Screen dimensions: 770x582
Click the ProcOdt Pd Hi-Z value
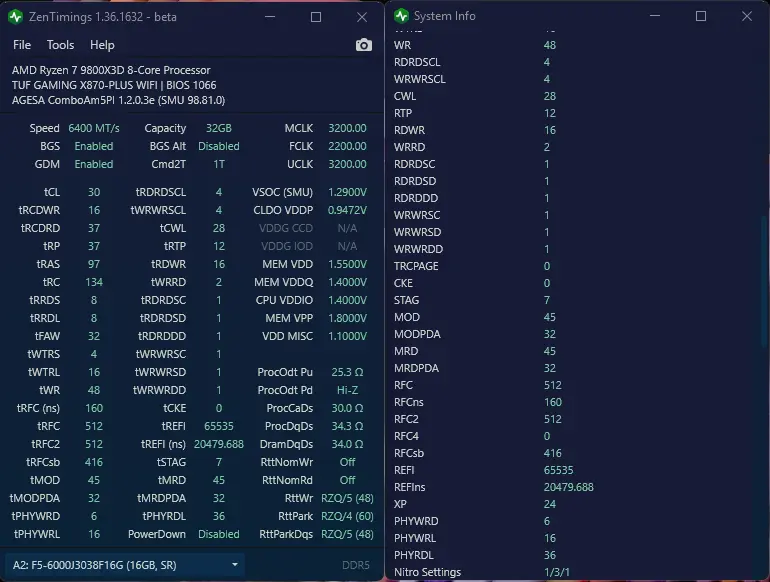(347, 390)
